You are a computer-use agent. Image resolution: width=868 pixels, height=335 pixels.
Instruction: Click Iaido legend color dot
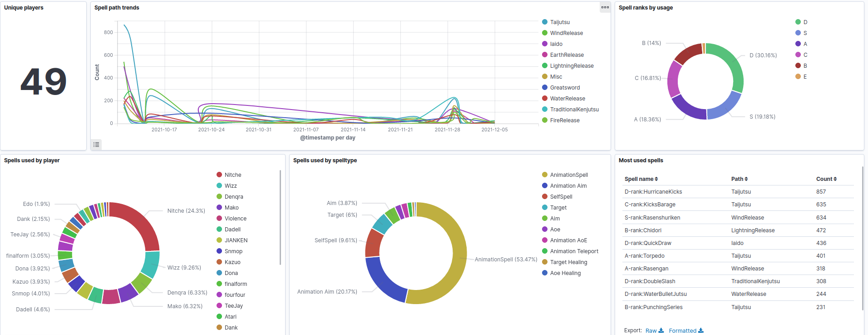545,44
